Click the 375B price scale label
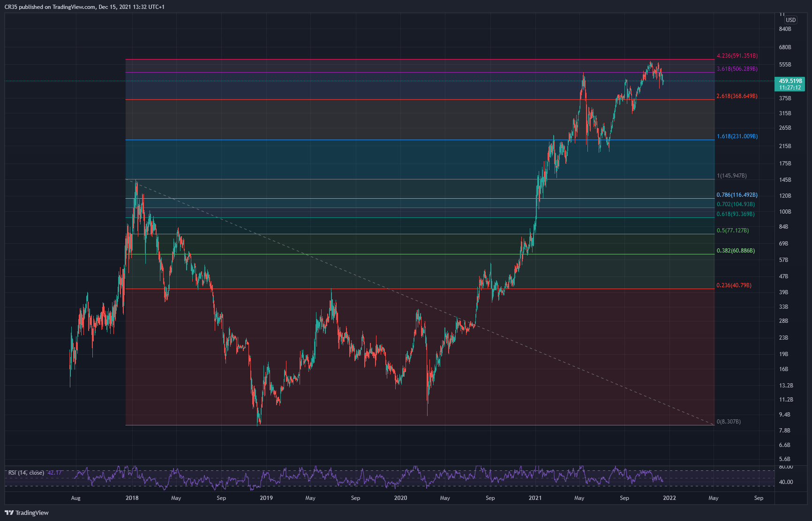Image resolution: width=812 pixels, height=521 pixels. tap(785, 98)
